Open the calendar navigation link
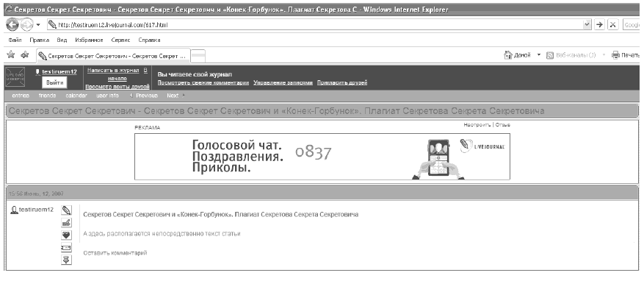The width and height of the screenshot is (644, 281). pyautogui.click(x=76, y=96)
